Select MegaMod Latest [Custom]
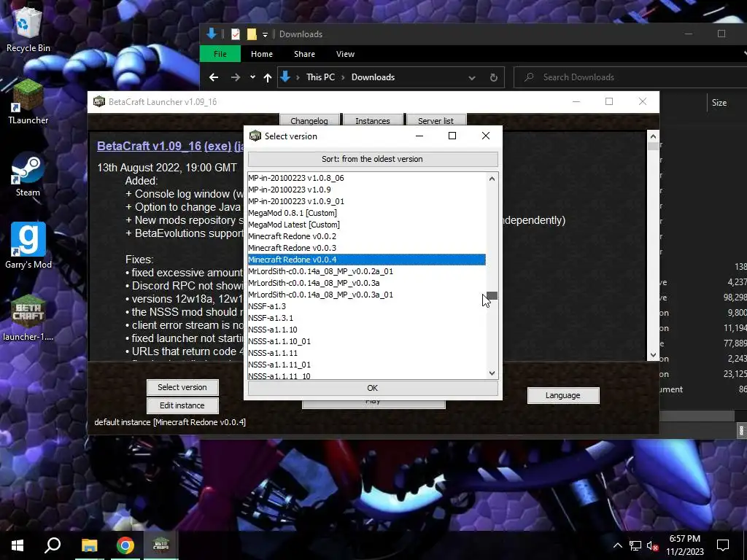Screen dimensions: 747x560 pos(367,225)
